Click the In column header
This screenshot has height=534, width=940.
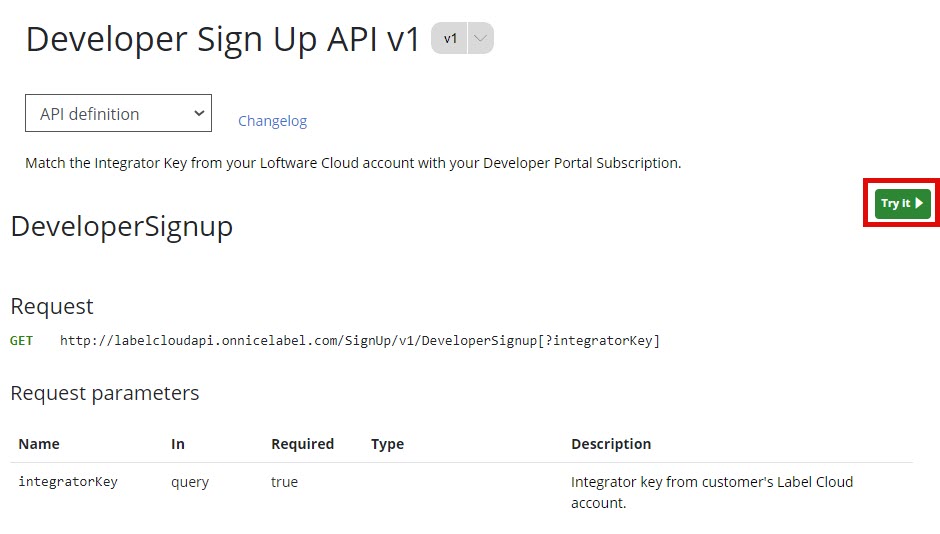click(178, 444)
